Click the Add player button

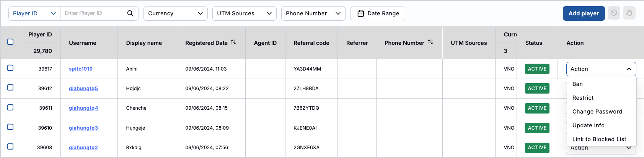coord(584,13)
